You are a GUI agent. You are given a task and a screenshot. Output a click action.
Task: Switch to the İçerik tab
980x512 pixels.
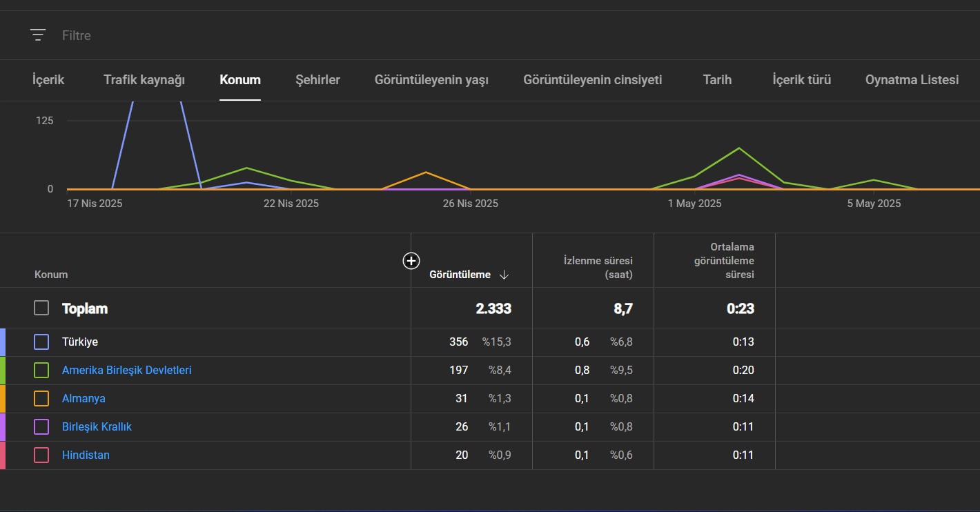point(48,80)
